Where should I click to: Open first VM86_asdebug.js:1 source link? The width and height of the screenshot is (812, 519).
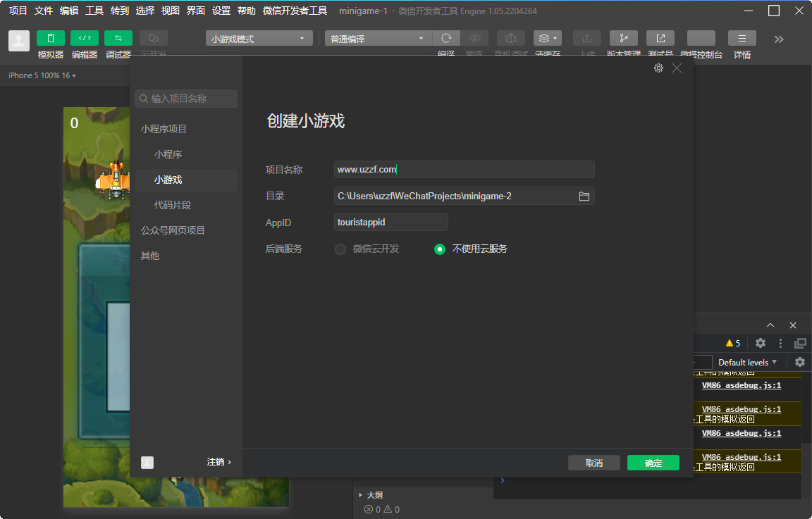tap(742, 385)
